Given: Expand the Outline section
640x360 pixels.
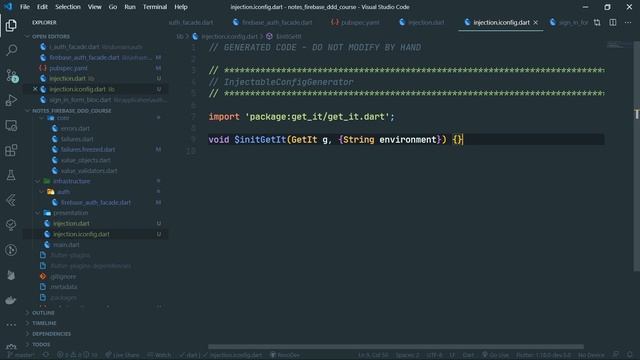Looking at the screenshot, I should click(x=43, y=313).
